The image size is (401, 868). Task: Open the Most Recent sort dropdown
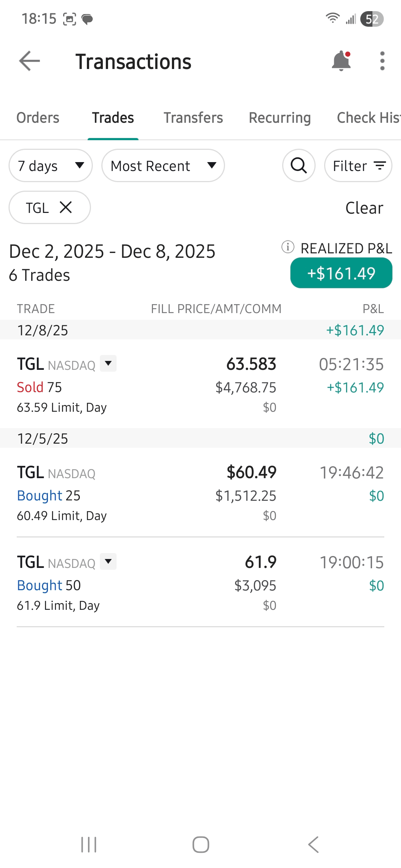pyautogui.click(x=163, y=165)
